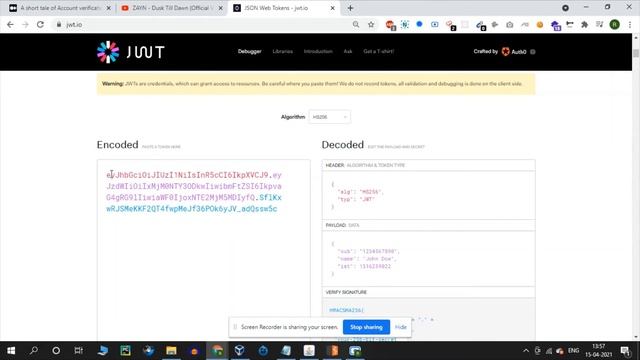This screenshot has width=640, height=360.
Task: Open the browser Extensions puzzle icon
Action: 584,24
